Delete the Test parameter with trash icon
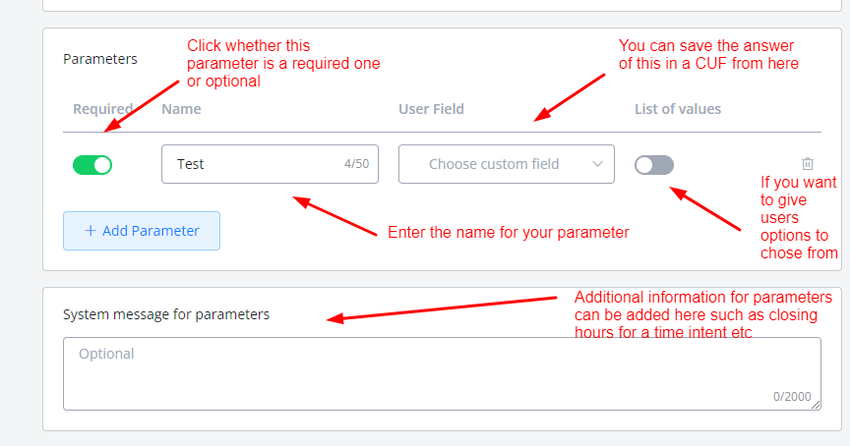850x446 pixels. 808,163
